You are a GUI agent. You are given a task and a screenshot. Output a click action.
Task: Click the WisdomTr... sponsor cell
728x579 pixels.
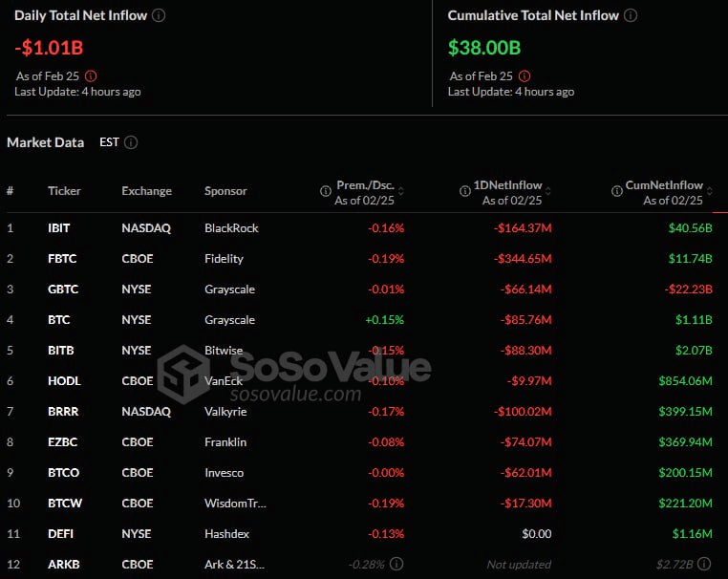point(235,504)
